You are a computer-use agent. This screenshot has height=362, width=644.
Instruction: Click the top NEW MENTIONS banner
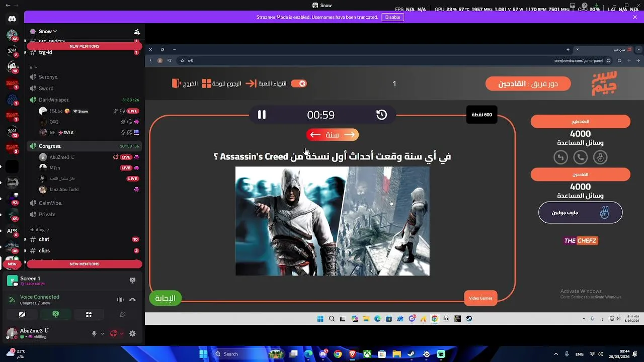(85, 46)
